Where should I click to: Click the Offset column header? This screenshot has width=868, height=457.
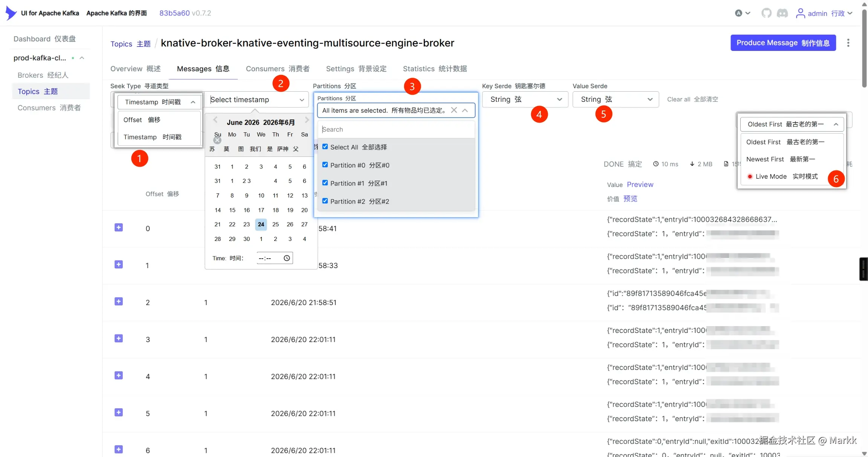coord(162,194)
